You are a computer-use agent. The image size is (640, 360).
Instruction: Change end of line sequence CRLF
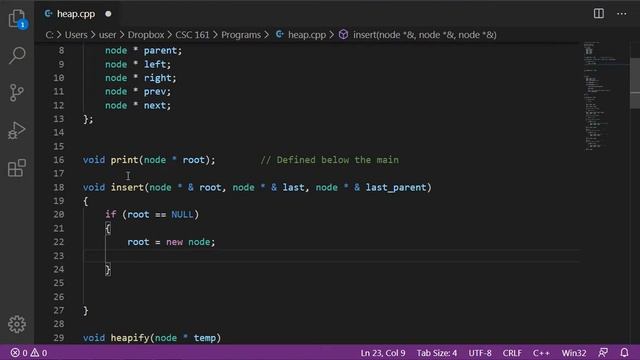pos(512,353)
